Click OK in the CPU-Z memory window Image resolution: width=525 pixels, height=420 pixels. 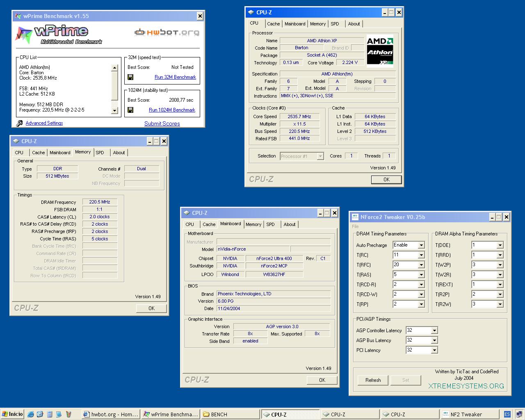pyautogui.click(x=151, y=308)
